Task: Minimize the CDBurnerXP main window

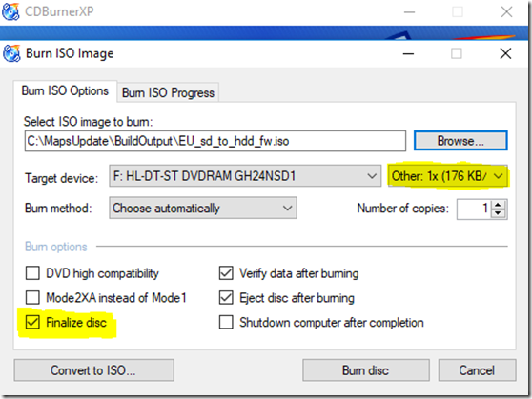Action: pos(410,12)
